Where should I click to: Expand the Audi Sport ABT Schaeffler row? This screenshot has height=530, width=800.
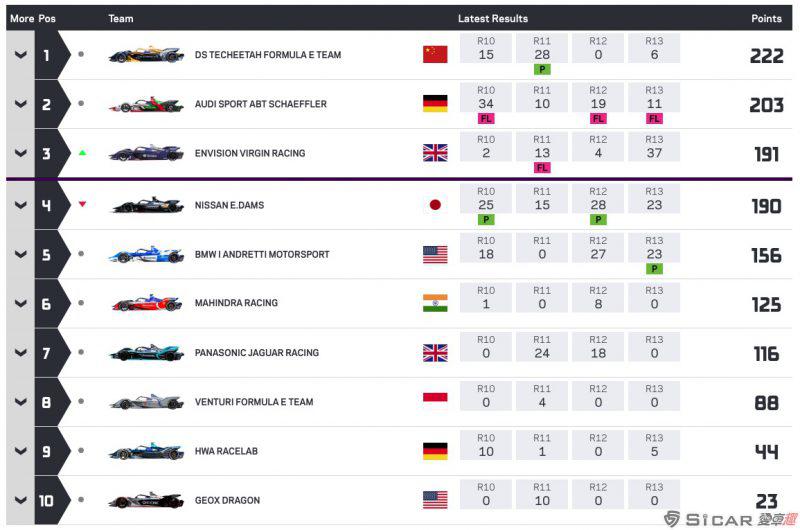tap(20, 104)
